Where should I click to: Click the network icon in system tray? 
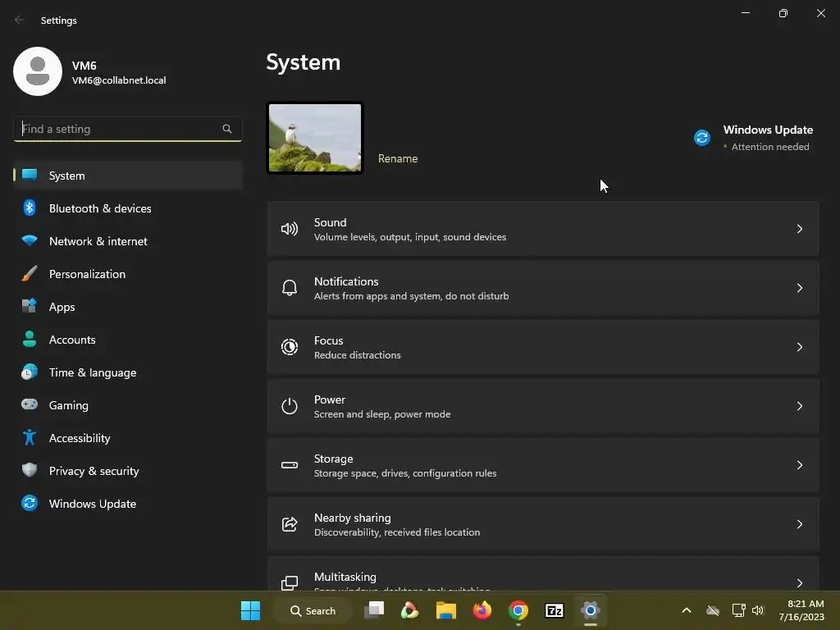pos(739,610)
